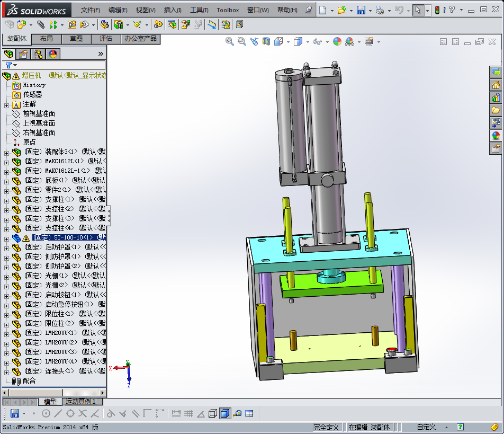Click the Section View icon
Image resolution: width=504 pixels, height=434 pixels.
(266, 41)
